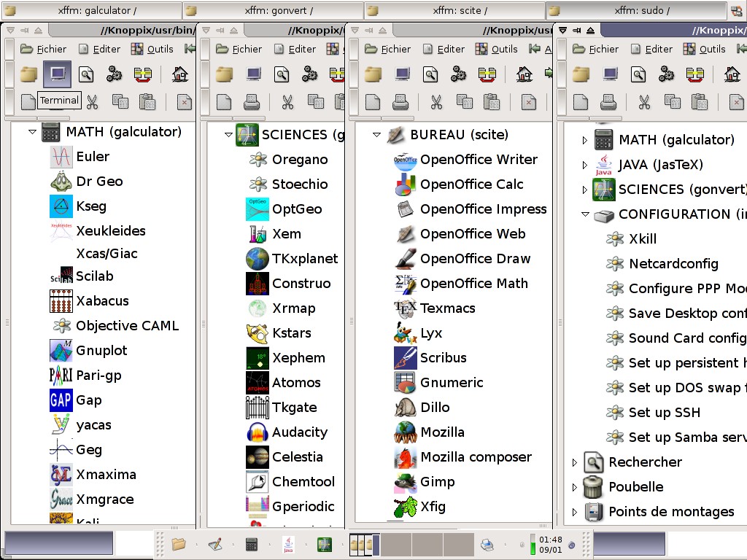Click the Java icon in bottom panel
747x560 pixels.
[x=288, y=544]
